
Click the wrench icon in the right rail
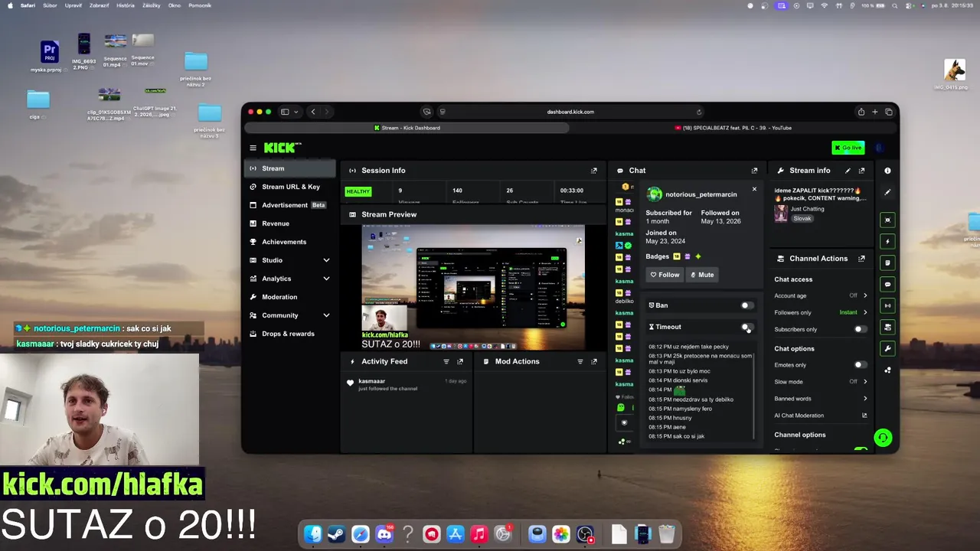click(887, 348)
